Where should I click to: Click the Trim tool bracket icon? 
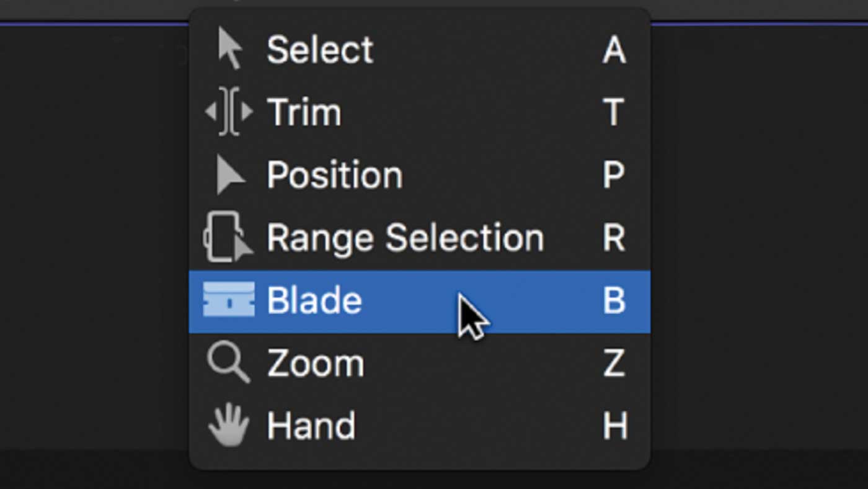click(x=229, y=112)
